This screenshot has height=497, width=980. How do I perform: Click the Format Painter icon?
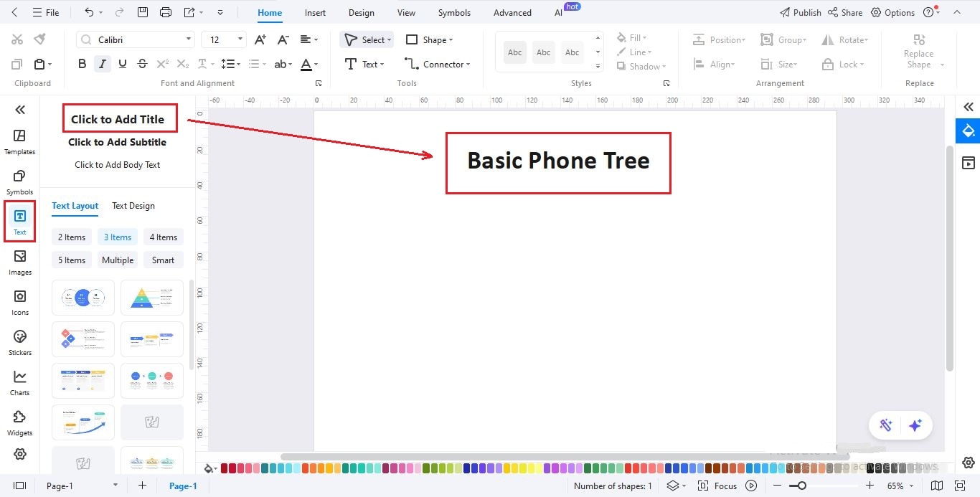pos(40,39)
